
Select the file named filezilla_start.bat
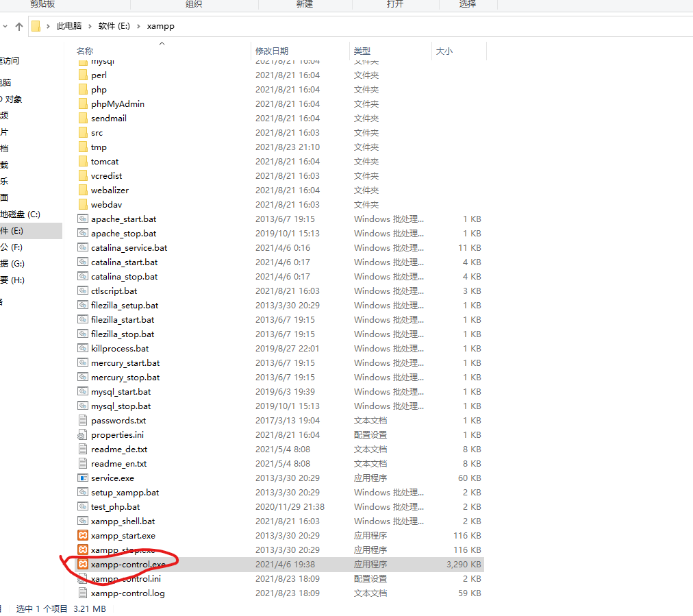[123, 320]
